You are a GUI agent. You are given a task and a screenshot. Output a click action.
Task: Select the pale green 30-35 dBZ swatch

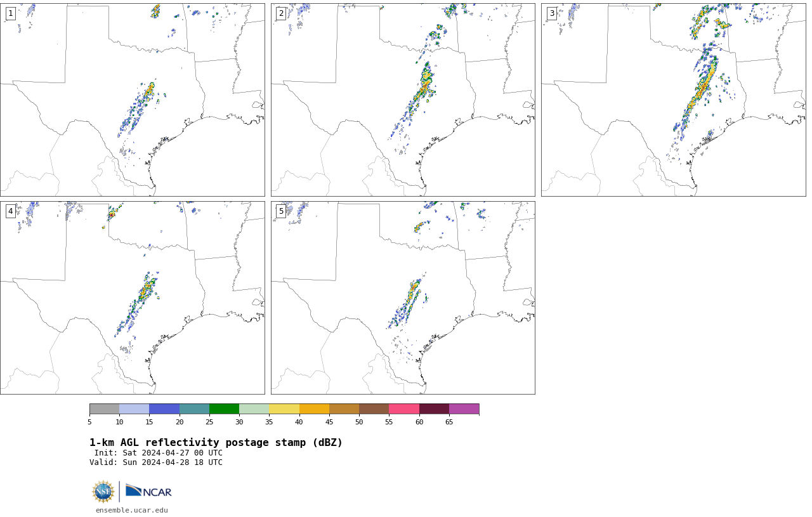254,409
